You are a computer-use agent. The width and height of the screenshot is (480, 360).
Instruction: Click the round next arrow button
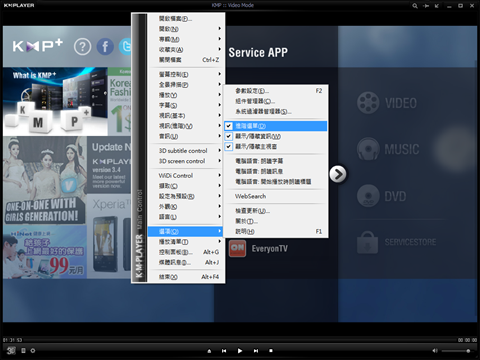click(x=338, y=174)
